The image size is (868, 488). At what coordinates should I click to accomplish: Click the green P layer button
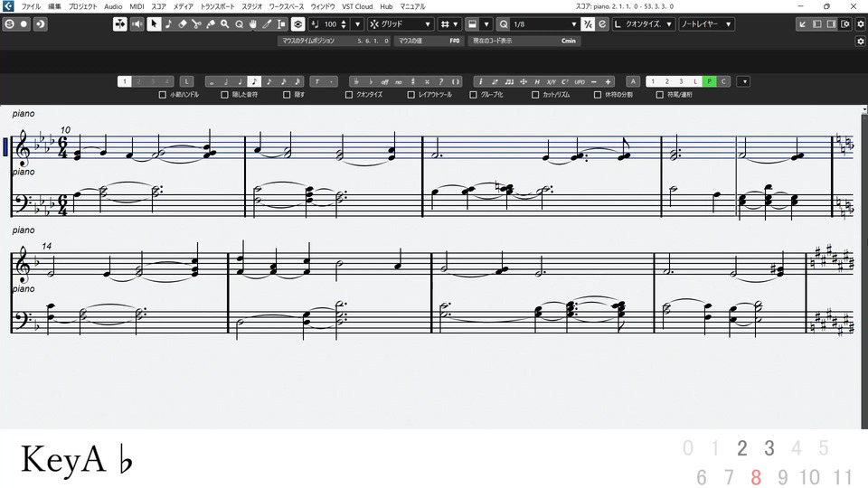pyautogui.click(x=710, y=81)
